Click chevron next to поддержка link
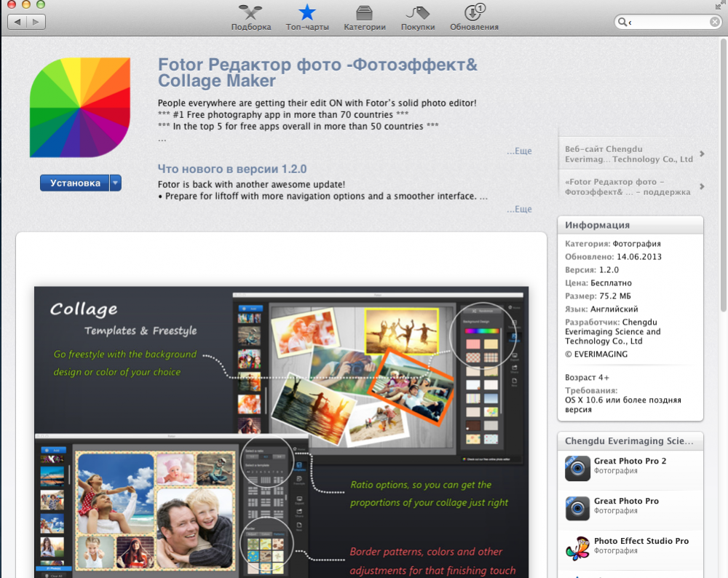This screenshot has width=728, height=578. click(x=702, y=186)
